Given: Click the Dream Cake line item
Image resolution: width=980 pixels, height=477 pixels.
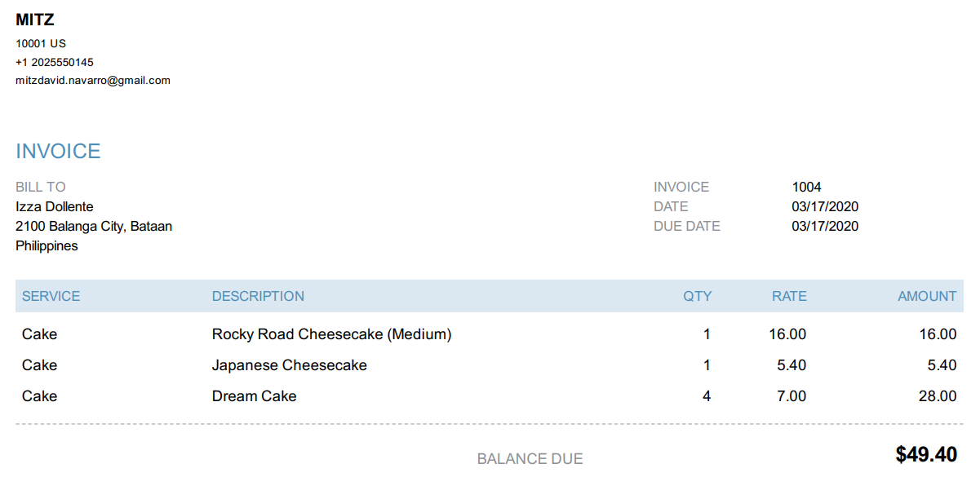Looking at the screenshot, I should point(254,396).
